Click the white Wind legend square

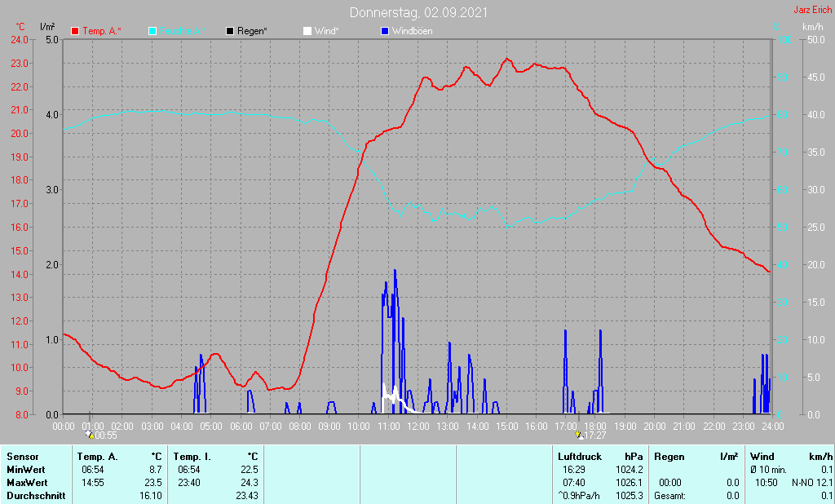(x=307, y=31)
